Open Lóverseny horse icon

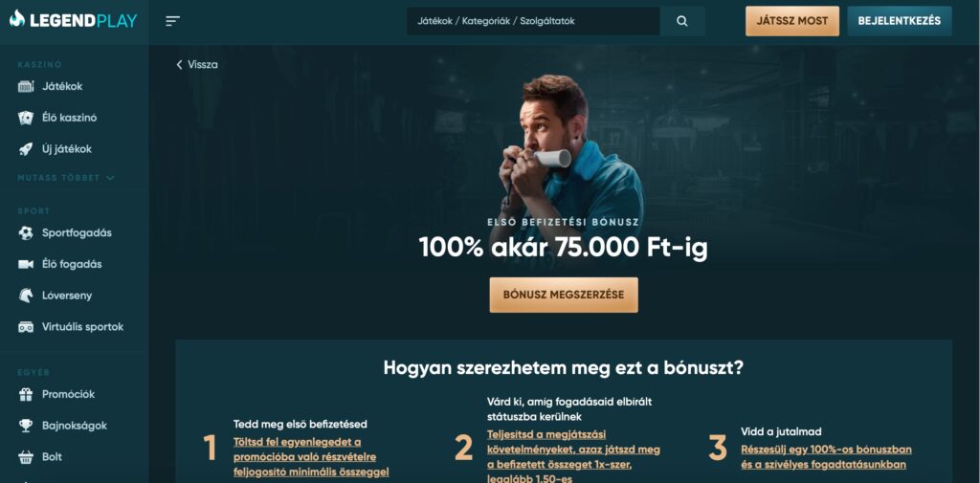[26, 296]
